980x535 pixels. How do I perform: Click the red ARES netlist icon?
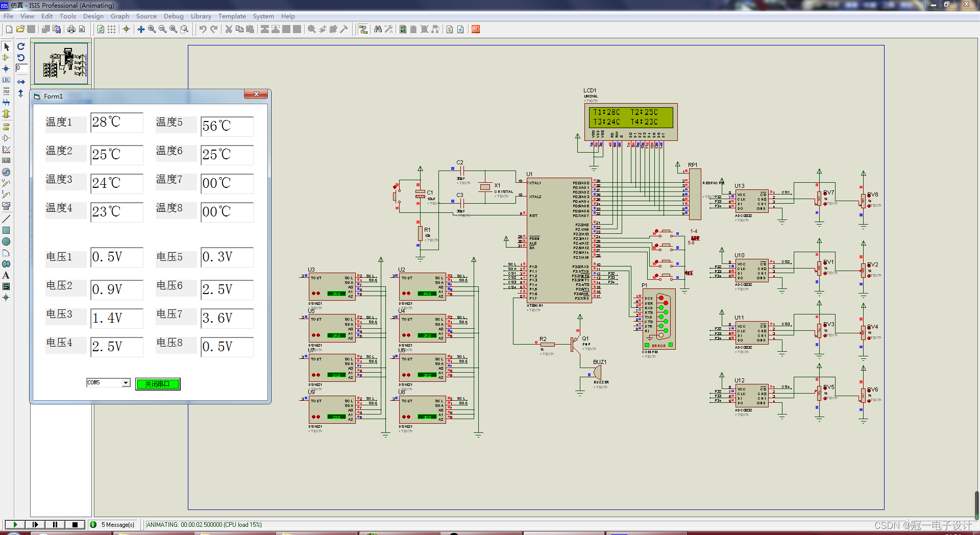click(476, 29)
